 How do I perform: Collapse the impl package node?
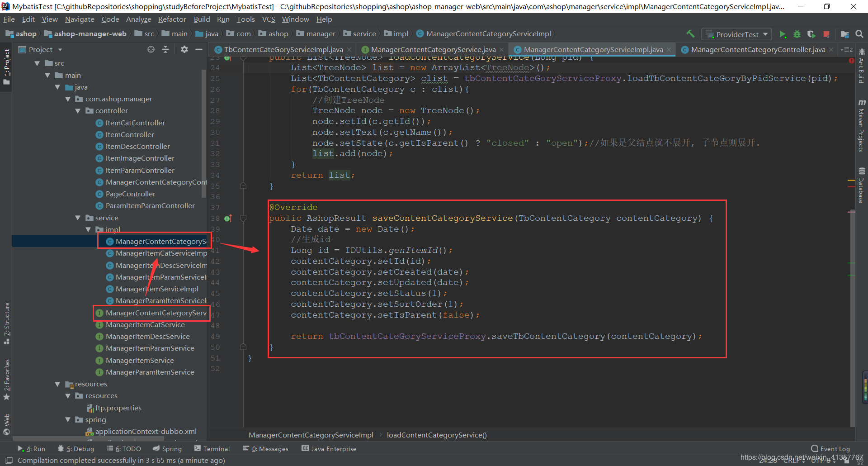[88, 230]
